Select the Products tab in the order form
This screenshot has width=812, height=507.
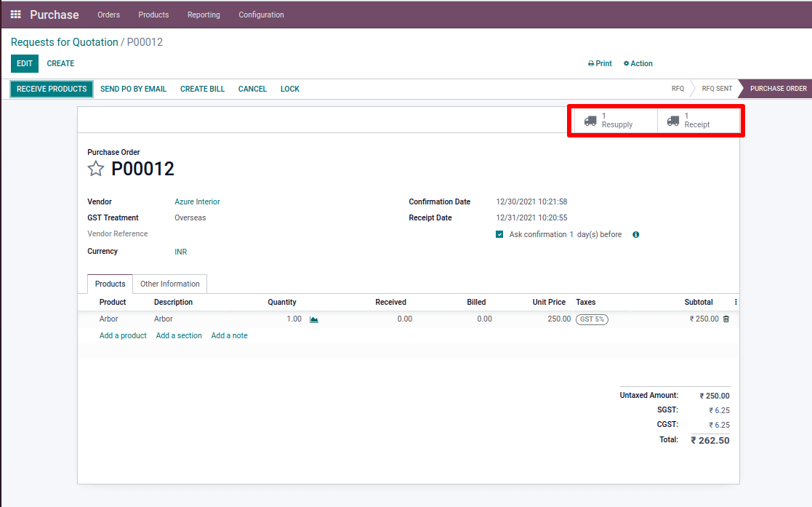click(x=110, y=284)
